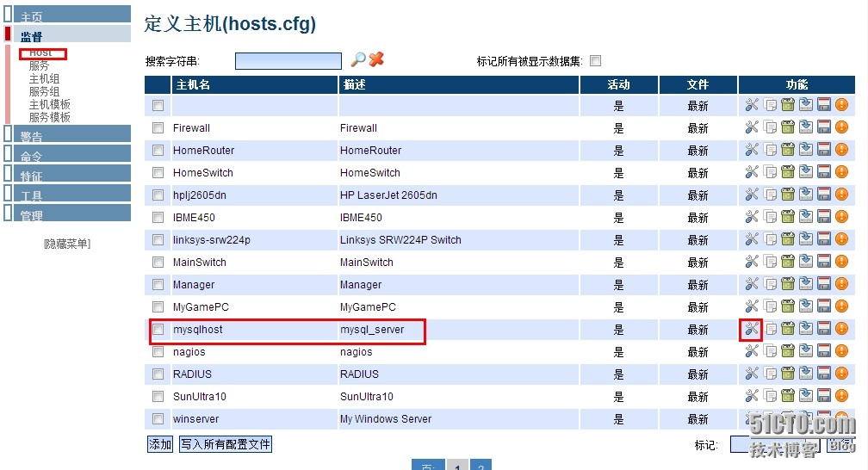Viewport: 868px width, 470px height.
Task: Modify the HomeRouter host
Action: (751, 150)
